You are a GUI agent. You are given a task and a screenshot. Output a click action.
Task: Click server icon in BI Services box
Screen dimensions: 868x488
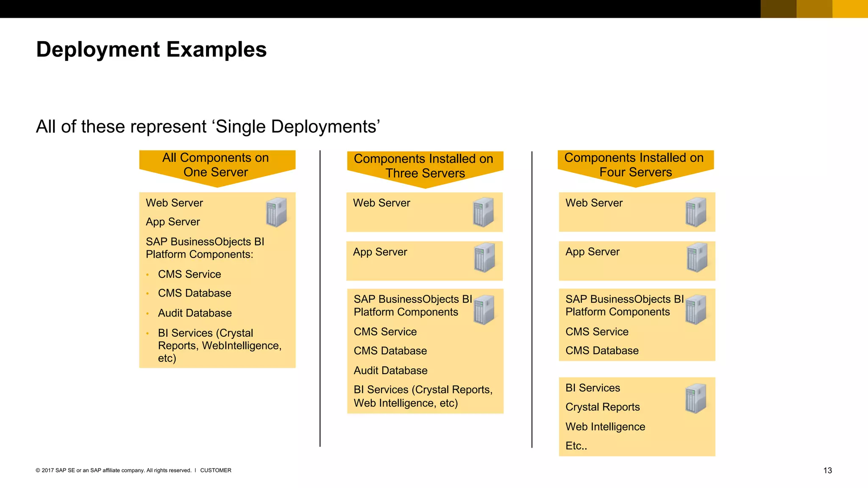(696, 399)
